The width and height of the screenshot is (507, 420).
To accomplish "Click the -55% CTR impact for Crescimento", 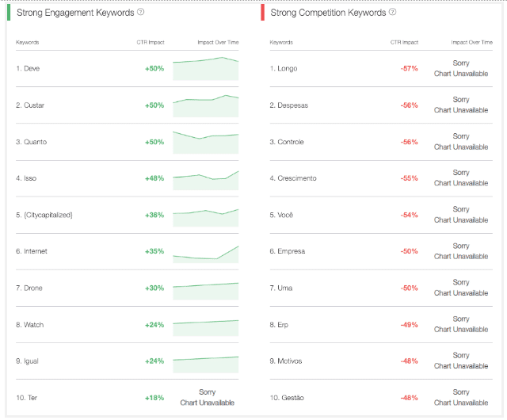I will click(410, 178).
